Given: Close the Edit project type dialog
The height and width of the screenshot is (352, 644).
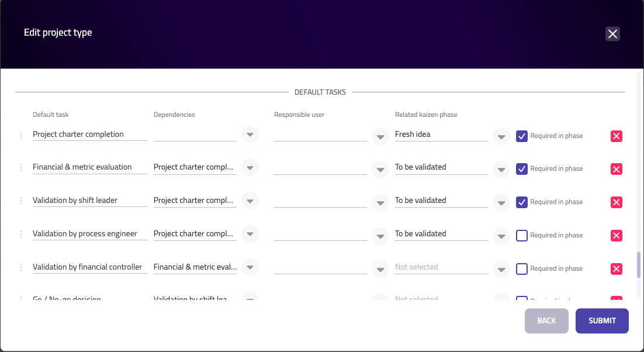Looking at the screenshot, I should 612,34.
